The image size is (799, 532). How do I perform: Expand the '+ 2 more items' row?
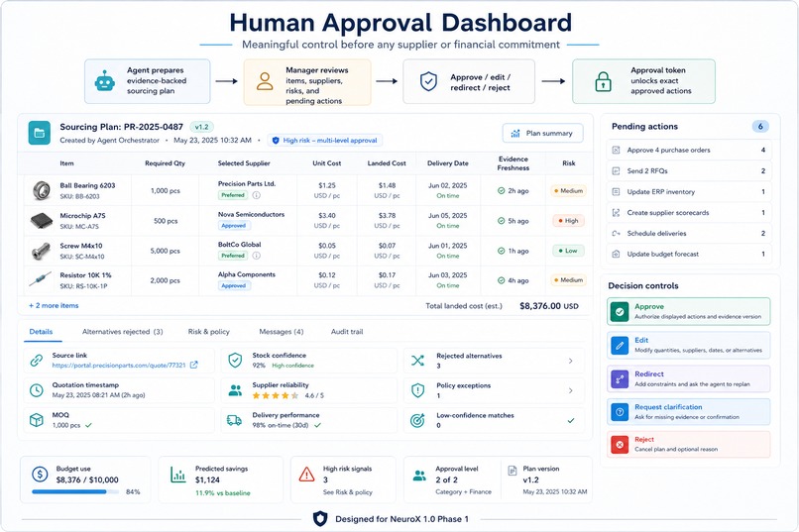54,305
